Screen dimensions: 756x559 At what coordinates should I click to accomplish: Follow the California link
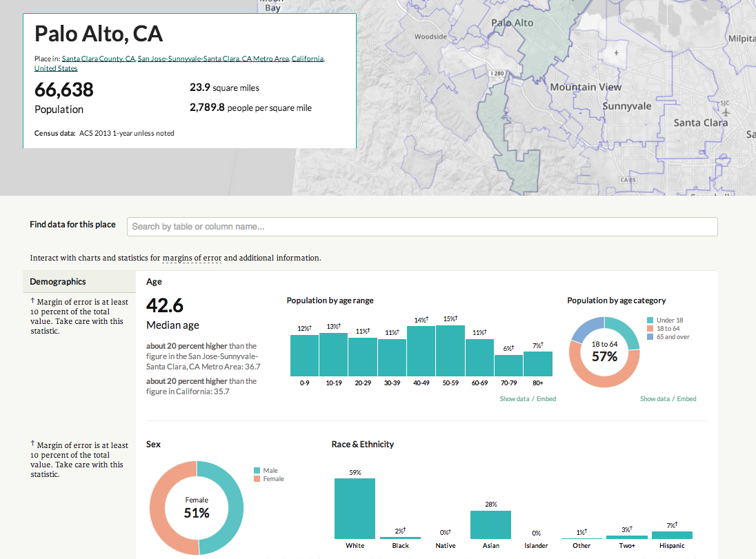pyautogui.click(x=308, y=59)
